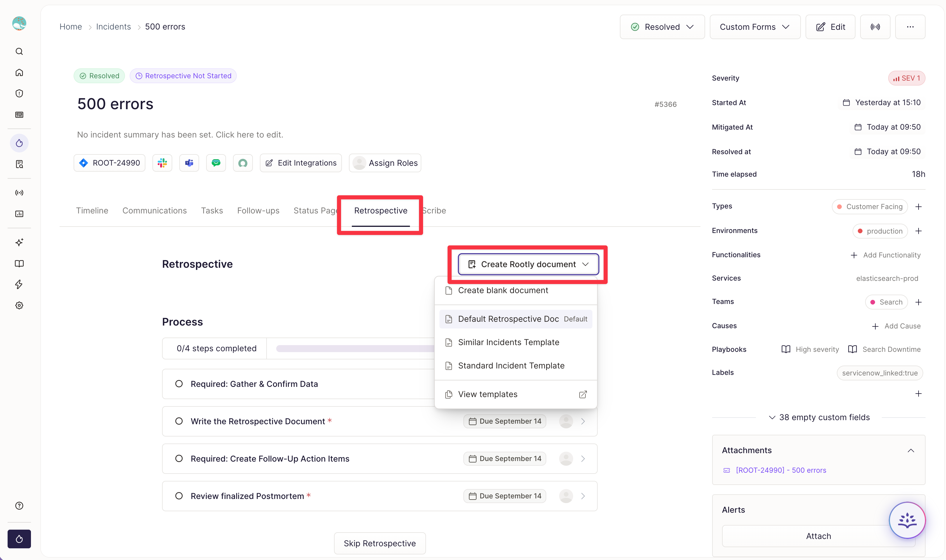Click Assign Roles button
The width and height of the screenshot is (946, 560).
(x=385, y=163)
